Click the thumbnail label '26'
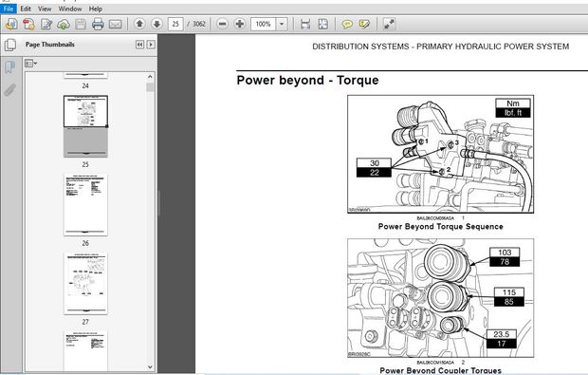 (x=85, y=243)
